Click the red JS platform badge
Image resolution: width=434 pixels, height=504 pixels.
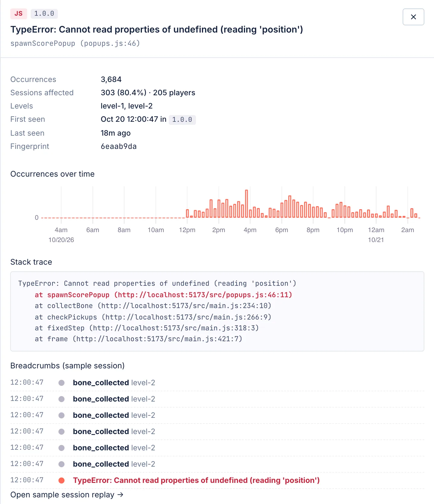click(19, 14)
